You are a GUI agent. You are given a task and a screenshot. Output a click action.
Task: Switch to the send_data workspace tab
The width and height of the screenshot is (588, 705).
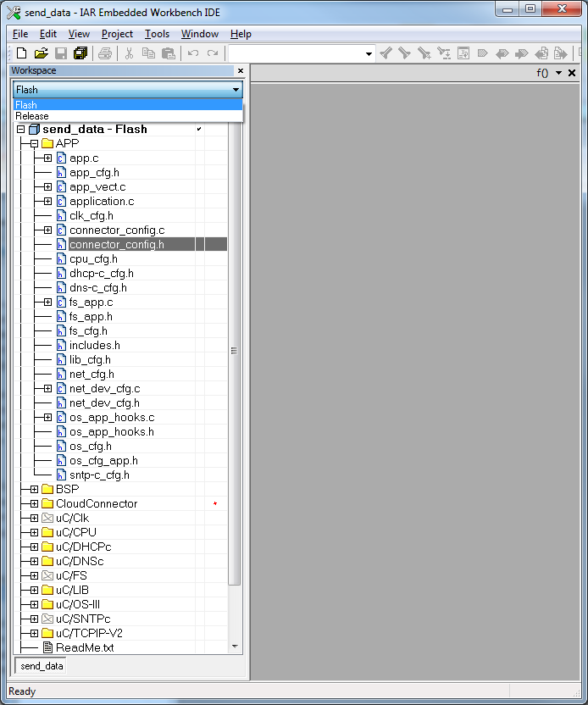click(42, 666)
